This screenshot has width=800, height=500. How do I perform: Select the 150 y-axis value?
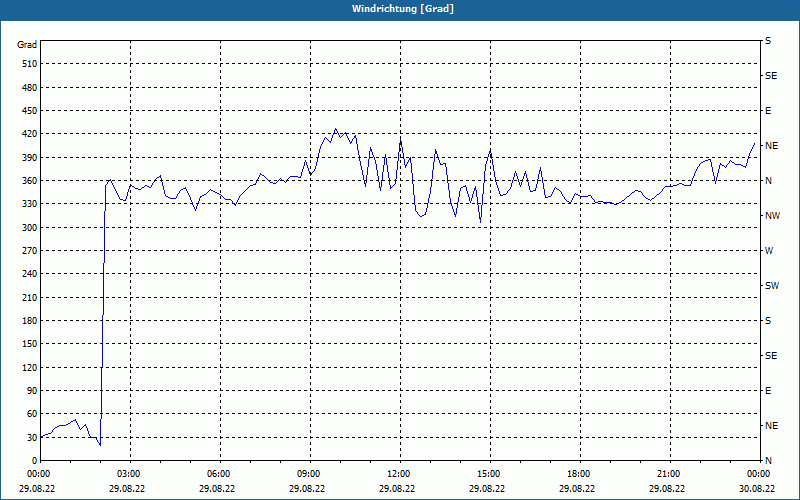pos(30,344)
